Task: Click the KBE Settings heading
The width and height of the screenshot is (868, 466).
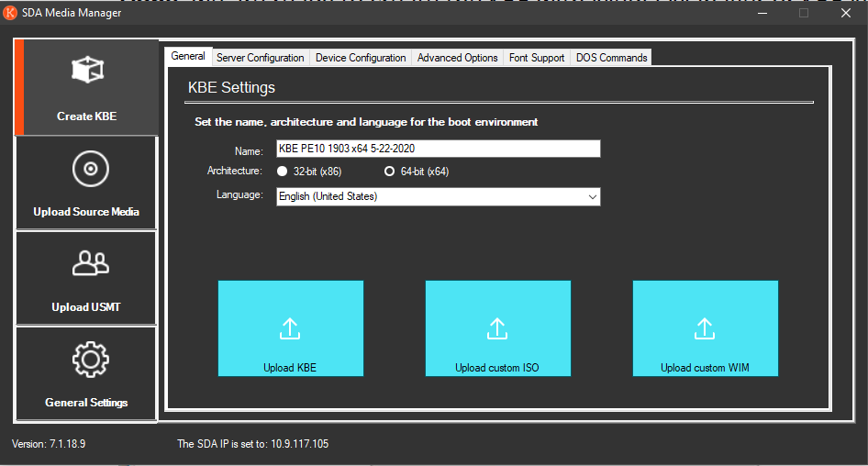Action: (x=231, y=87)
